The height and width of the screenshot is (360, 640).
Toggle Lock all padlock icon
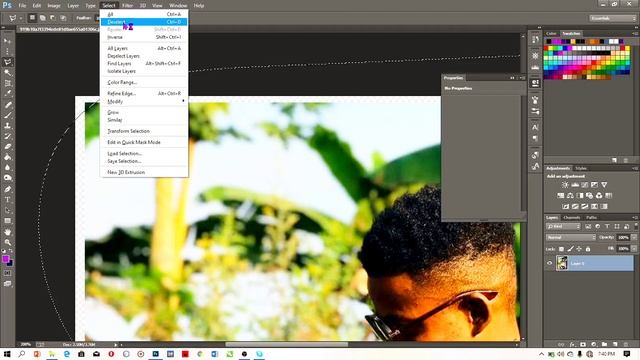588,249
